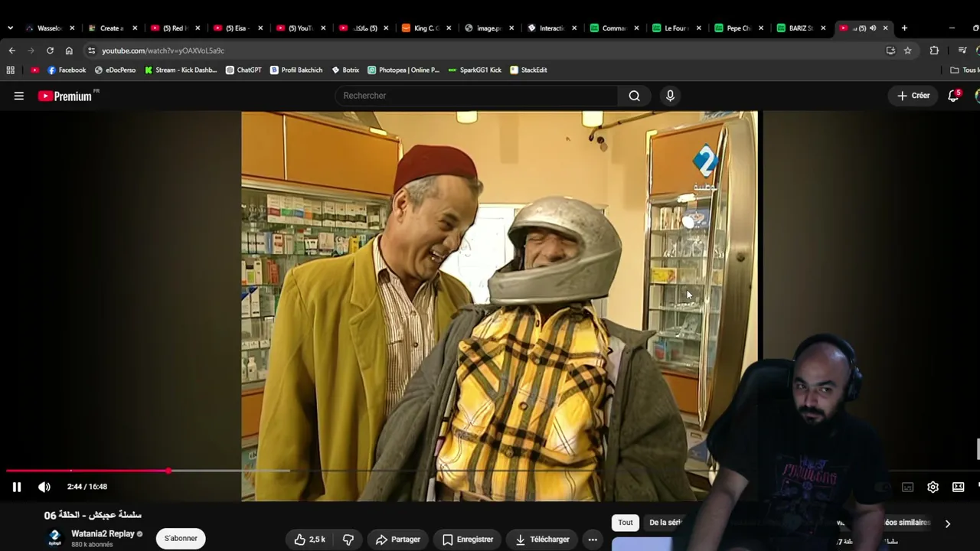Screen dimensions: 980x551
Task: Open the Facebook bookmark
Action: coord(67,70)
